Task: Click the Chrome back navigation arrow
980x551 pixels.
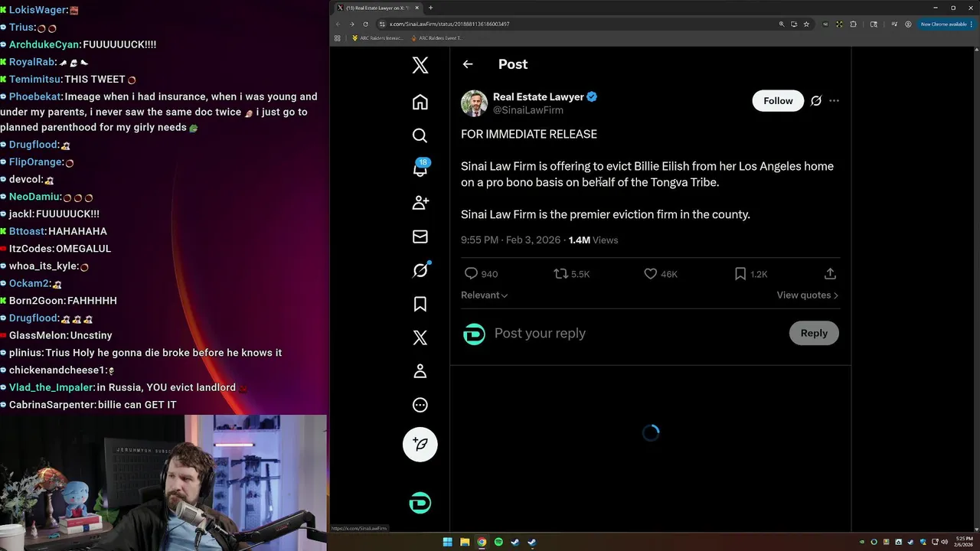Action: pos(338,24)
